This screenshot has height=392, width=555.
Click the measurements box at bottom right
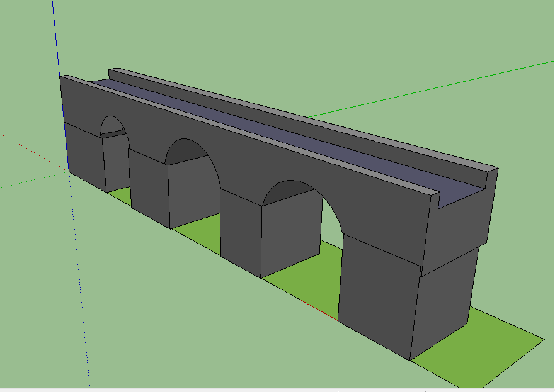click(490, 389)
